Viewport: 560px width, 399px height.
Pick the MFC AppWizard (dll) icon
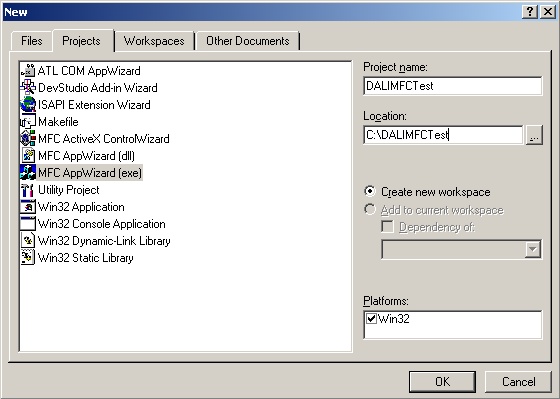(28, 156)
